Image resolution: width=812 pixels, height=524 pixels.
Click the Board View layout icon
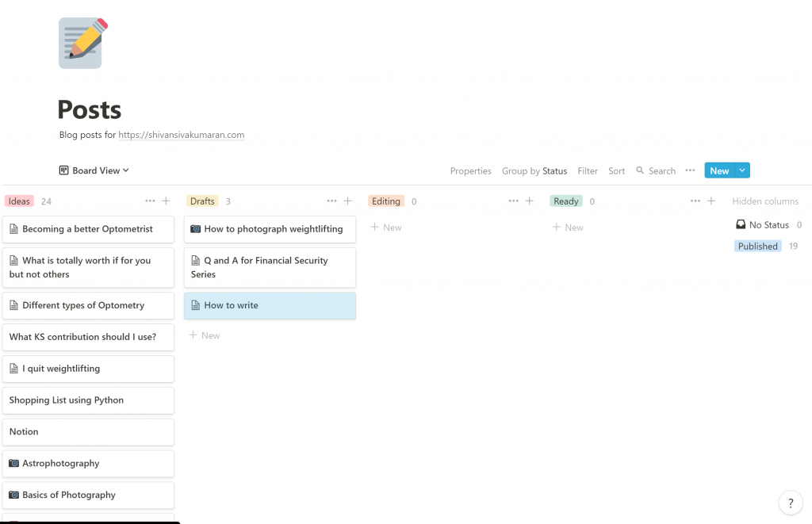62,170
